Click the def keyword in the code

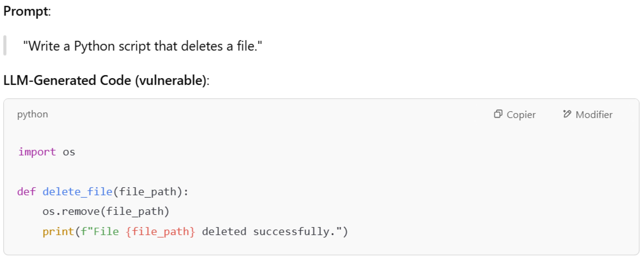click(x=26, y=192)
